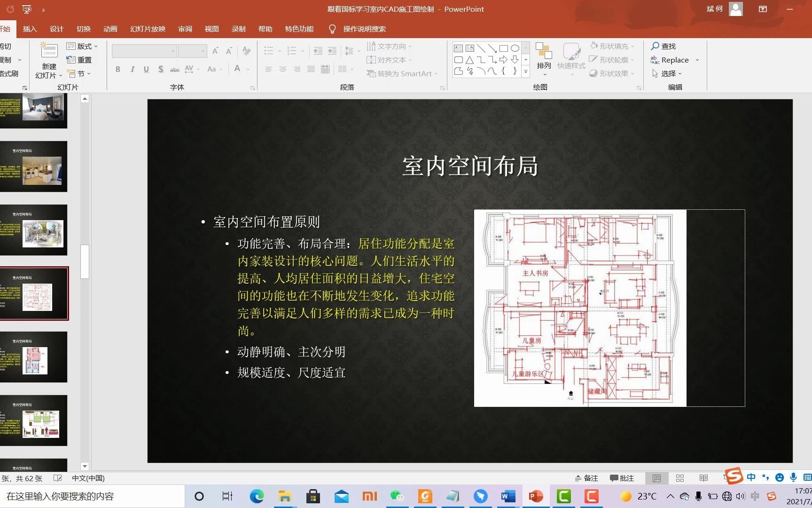The width and height of the screenshot is (812, 508).
Task: Open the 形状填充 (Shape Fill) tool
Action: click(x=611, y=46)
